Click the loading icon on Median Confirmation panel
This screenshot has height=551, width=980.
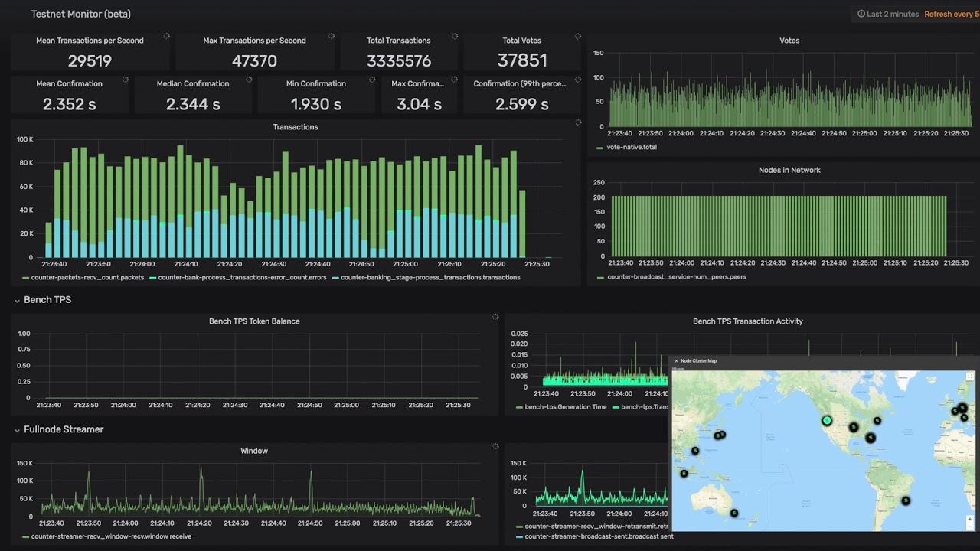point(249,80)
